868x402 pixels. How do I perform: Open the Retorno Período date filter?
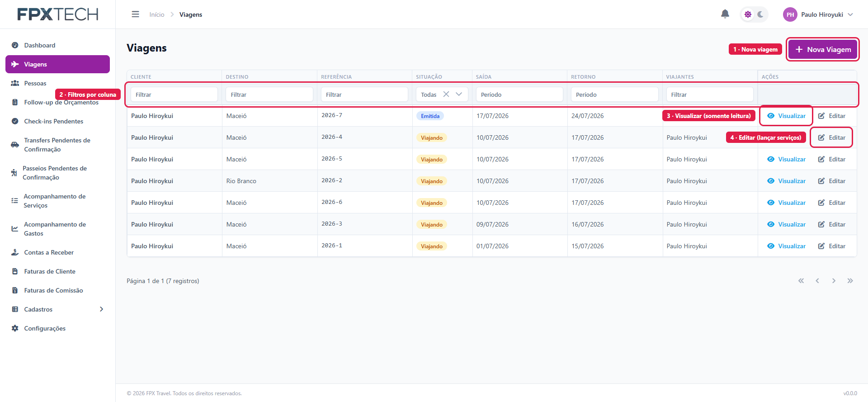(x=614, y=95)
